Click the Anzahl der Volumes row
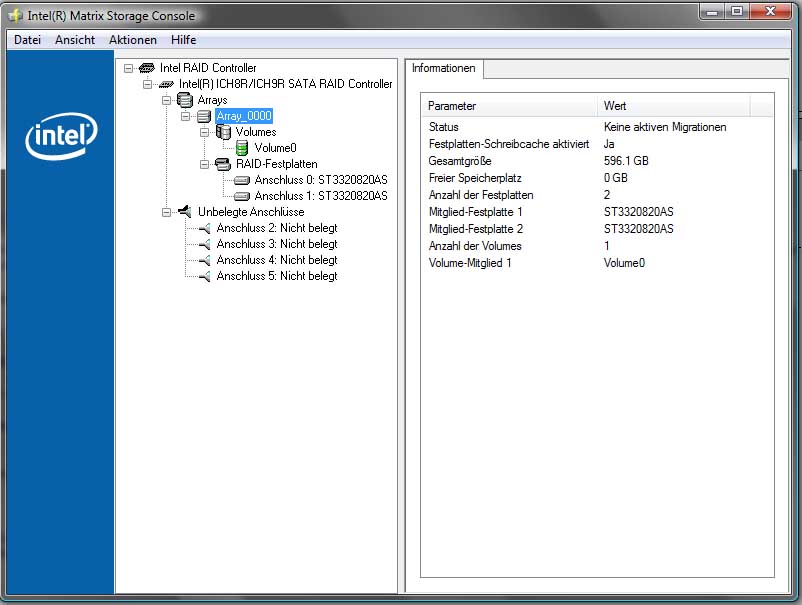Image resolution: width=802 pixels, height=605 pixels. coord(597,246)
